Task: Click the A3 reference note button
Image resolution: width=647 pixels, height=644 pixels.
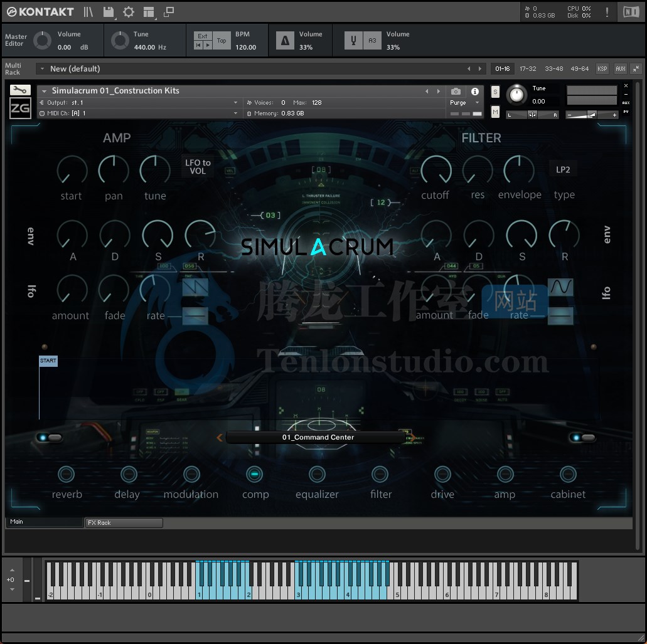Action: click(x=372, y=40)
